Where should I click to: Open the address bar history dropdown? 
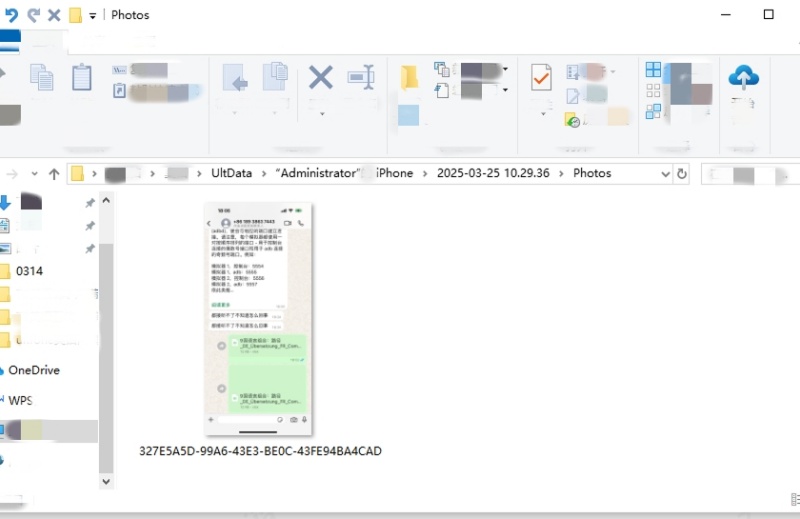click(665, 174)
